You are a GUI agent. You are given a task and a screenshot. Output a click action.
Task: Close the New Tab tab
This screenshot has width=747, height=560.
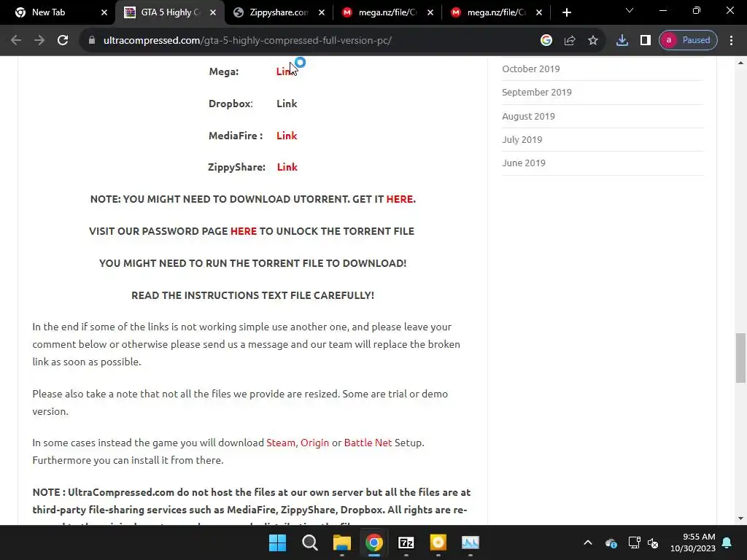104,13
